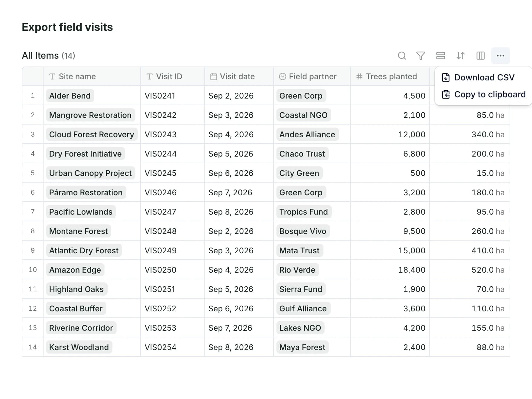Choose Download CSV from the menu
532x399 pixels.
click(x=483, y=77)
